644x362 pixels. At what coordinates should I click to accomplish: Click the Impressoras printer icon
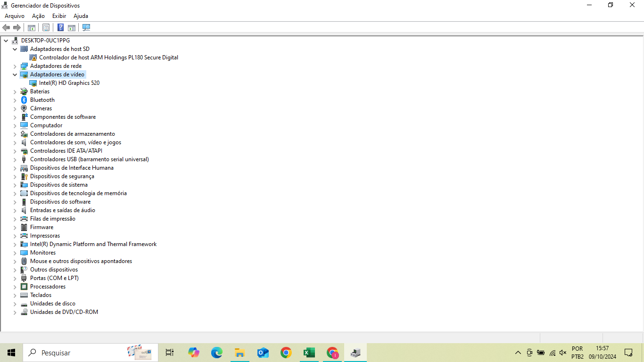24,236
